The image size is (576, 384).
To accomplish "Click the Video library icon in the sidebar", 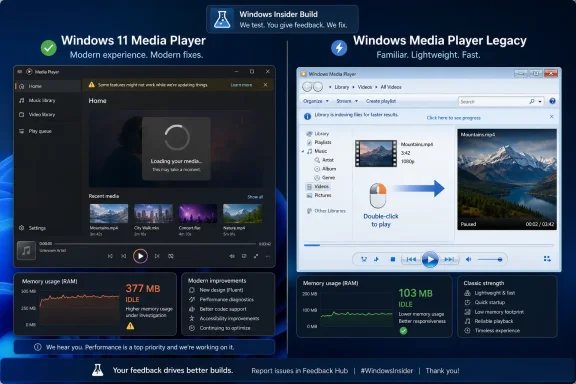I will coord(22,115).
